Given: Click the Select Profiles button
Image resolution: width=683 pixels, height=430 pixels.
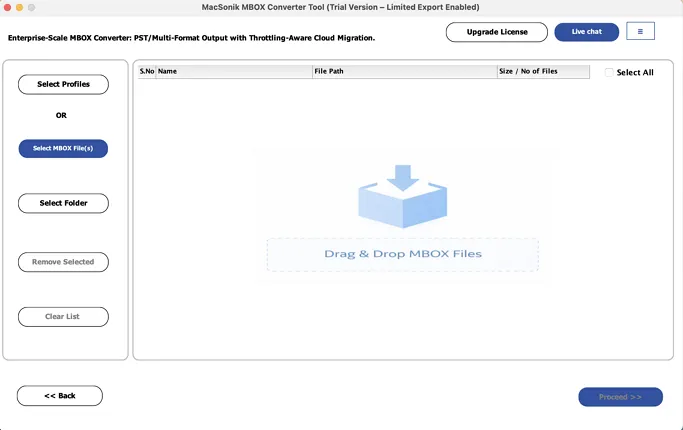Looking at the screenshot, I should point(63,84).
